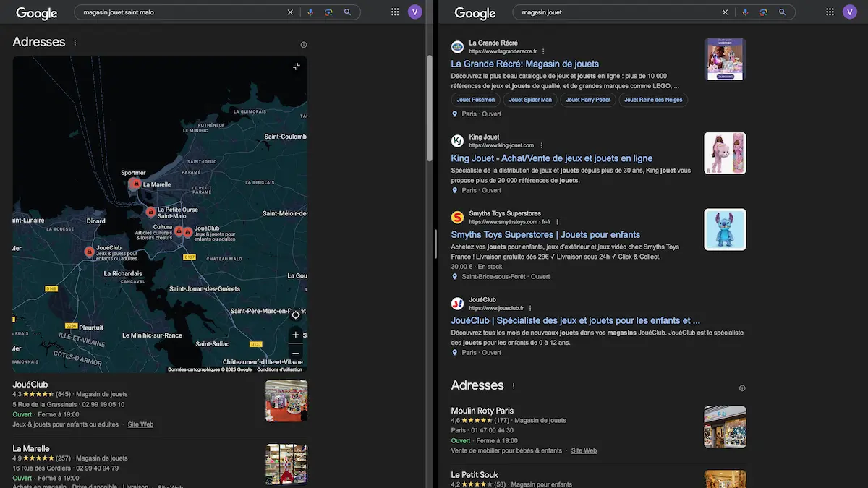
Task: Open options menu beside smythstoys.com URL
Action: [x=558, y=222]
